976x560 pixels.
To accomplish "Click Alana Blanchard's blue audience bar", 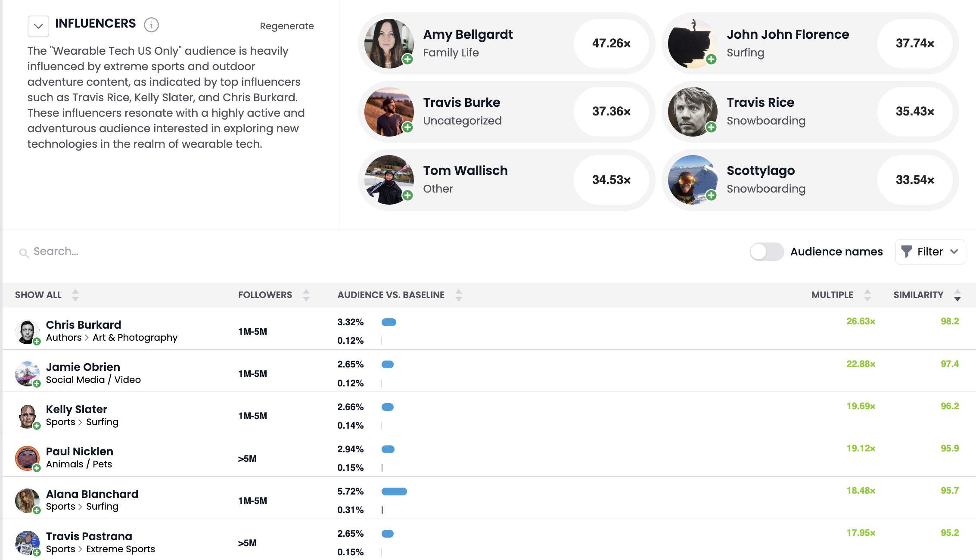I will point(394,492).
